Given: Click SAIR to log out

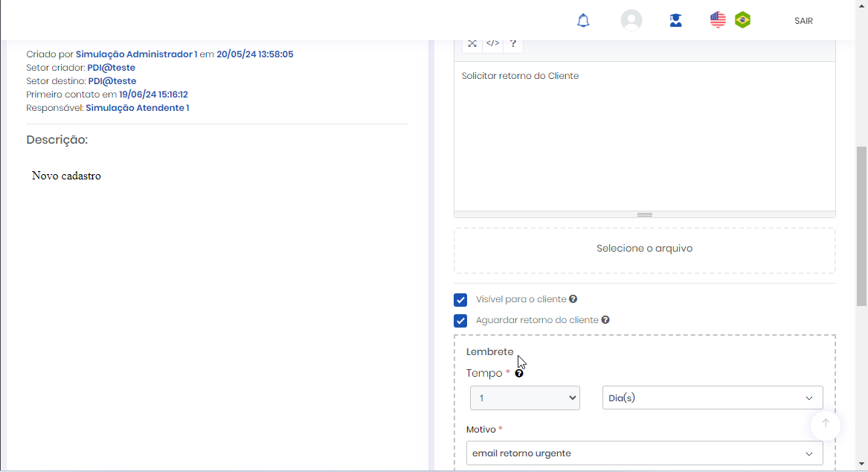Looking at the screenshot, I should [x=803, y=21].
